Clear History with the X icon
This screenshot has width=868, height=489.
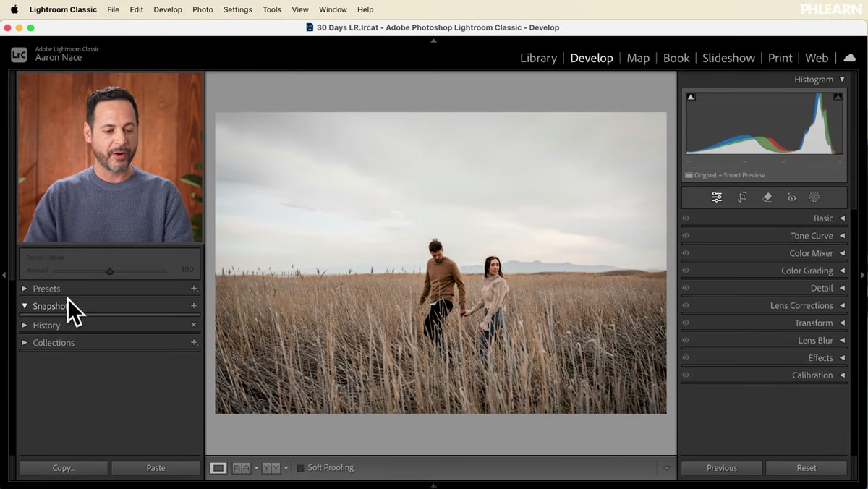[194, 325]
